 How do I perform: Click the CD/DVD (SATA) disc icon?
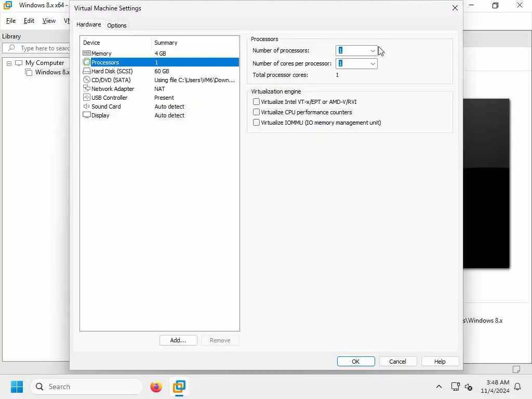coord(87,79)
